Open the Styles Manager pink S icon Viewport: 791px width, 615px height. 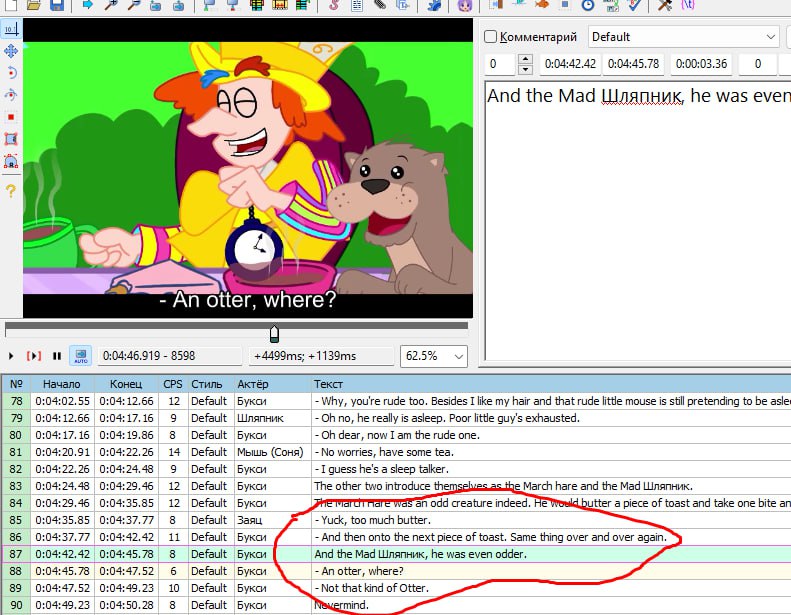pos(334,5)
